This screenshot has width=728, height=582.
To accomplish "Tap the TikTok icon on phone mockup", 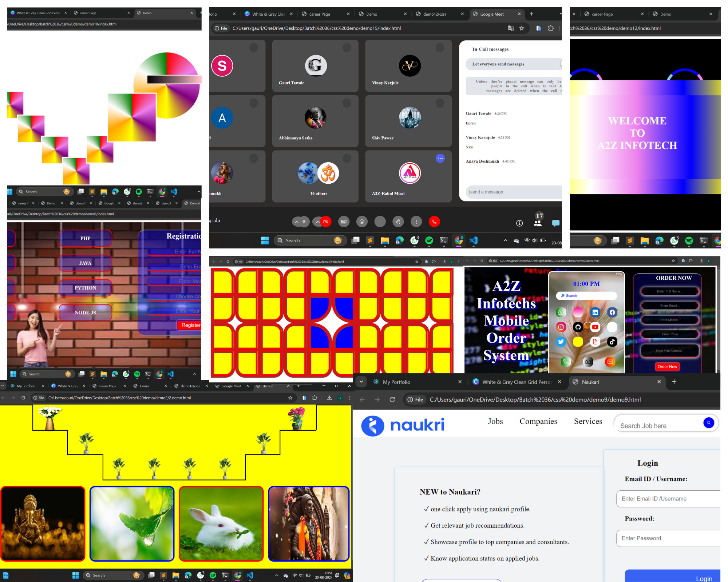I will click(x=612, y=342).
